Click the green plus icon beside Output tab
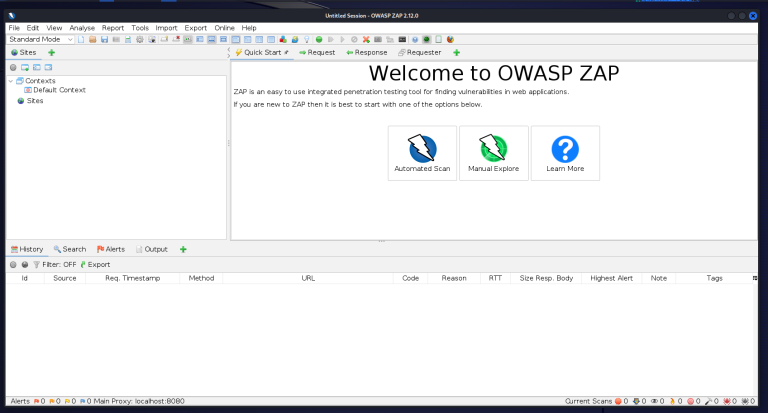This screenshot has height=413, width=768. [183, 249]
